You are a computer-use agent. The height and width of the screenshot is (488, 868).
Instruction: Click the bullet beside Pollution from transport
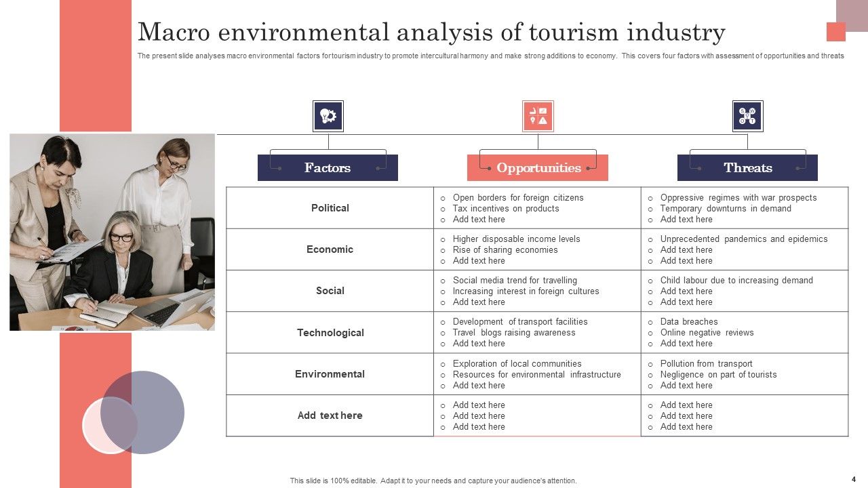652,363
